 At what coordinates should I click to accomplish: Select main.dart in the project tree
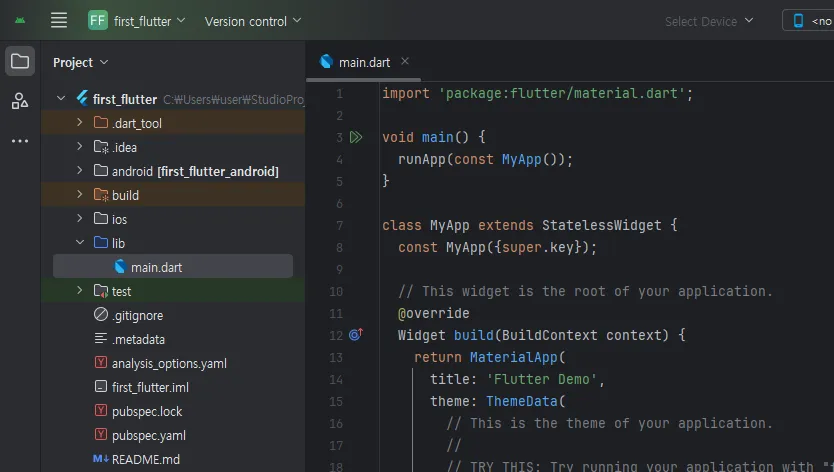(173, 266)
